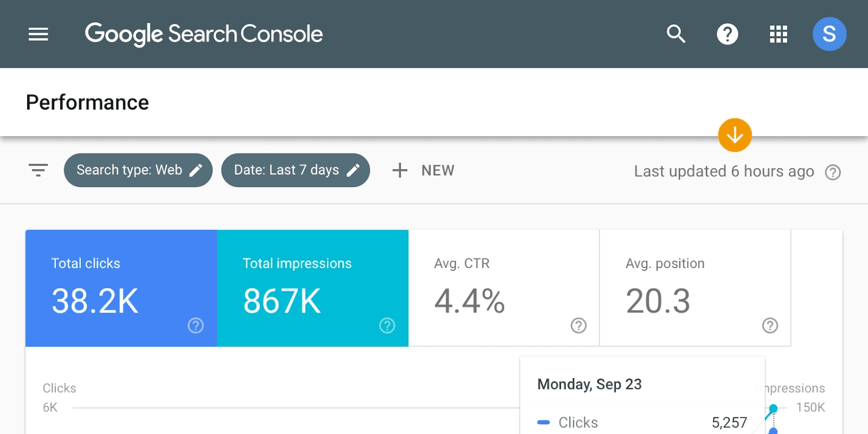Click help icon in Avg. CTR card
This screenshot has width=868, height=434.
[x=578, y=325]
